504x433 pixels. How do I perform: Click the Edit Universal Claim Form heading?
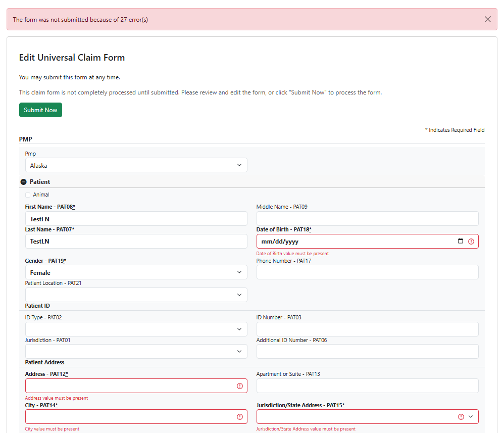tap(72, 58)
